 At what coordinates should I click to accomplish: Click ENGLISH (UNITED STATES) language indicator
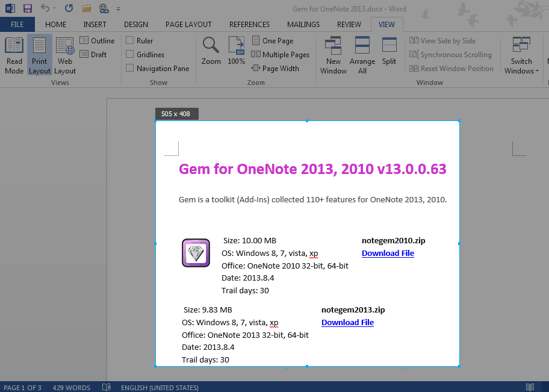pos(160,387)
